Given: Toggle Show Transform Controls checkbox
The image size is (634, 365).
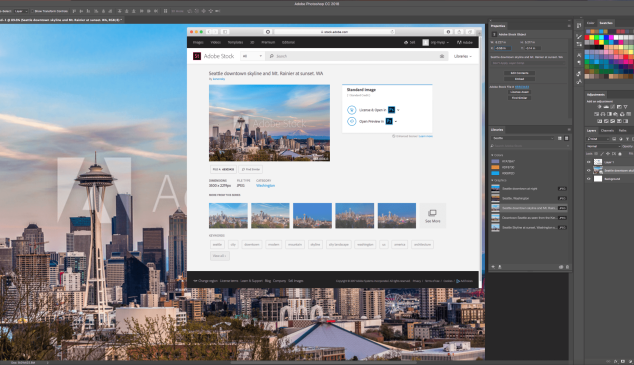Looking at the screenshot, I should (x=33, y=11).
